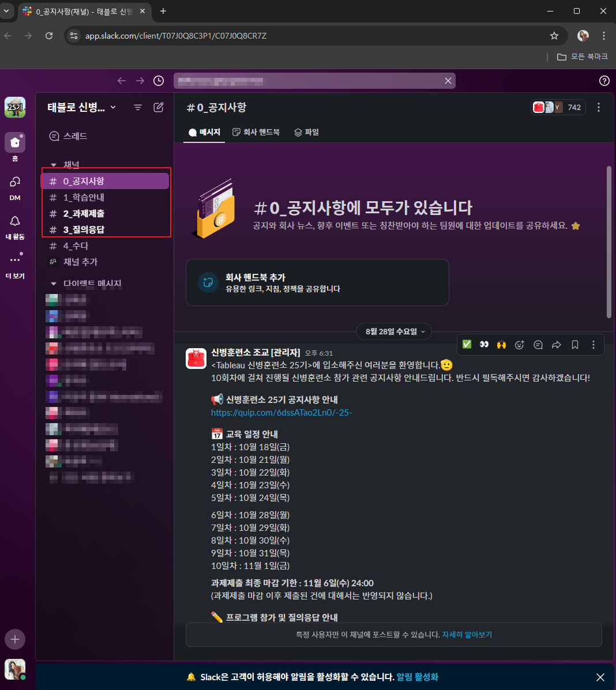616x690 pixels.
Task: Switch to the 회사 핸드북 tab
Action: pyautogui.click(x=256, y=132)
